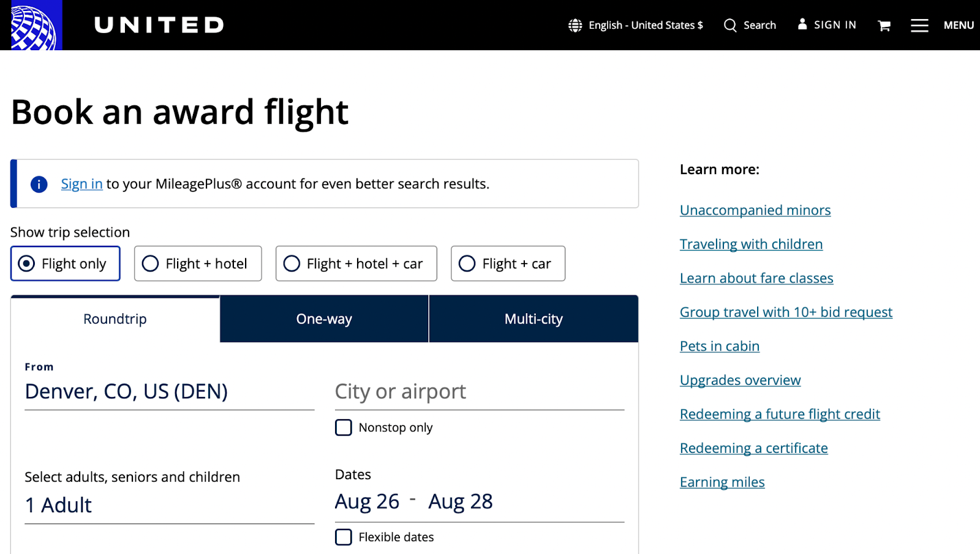
Task: Switch to the Multi-city tab
Action: click(x=533, y=319)
